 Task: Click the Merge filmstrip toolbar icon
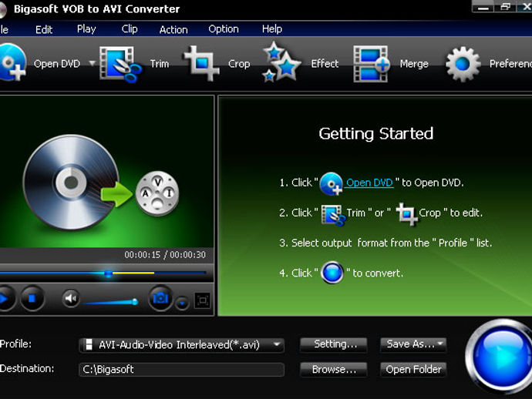371,64
